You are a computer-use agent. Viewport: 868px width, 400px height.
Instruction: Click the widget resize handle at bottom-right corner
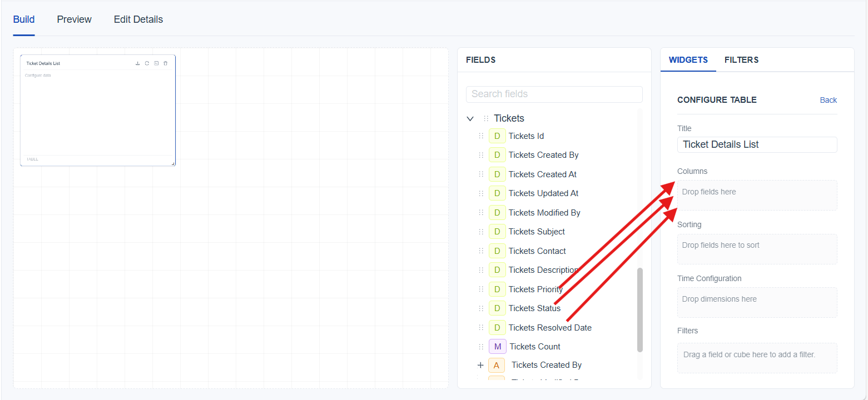pyautogui.click(x=173, y=163)
